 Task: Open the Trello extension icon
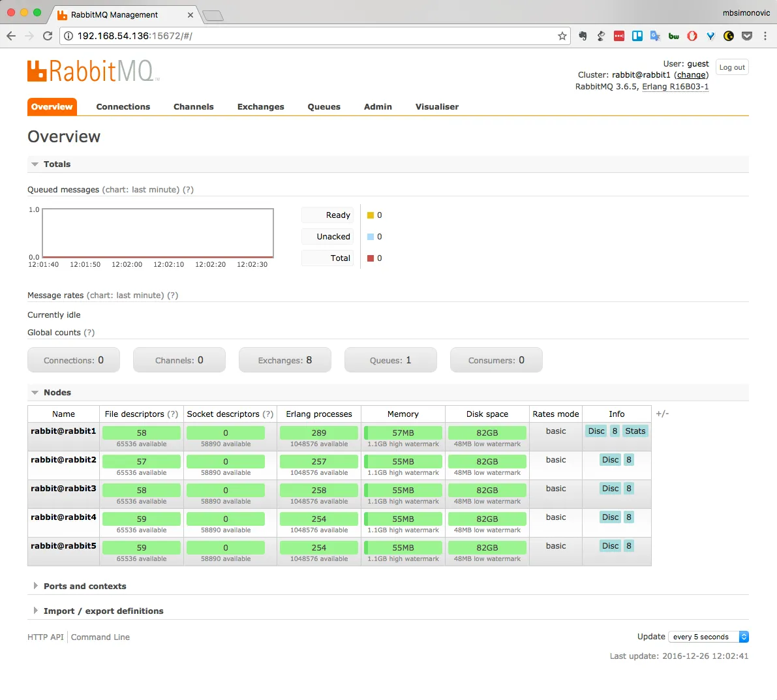pos(637,36)
